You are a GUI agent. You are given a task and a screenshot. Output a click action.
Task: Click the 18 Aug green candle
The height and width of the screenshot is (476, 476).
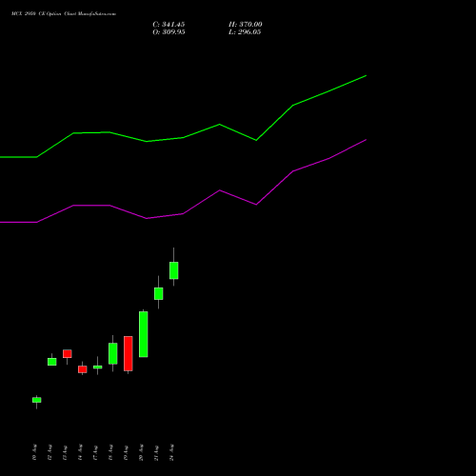pyautogui.click(x=113, y=353)
